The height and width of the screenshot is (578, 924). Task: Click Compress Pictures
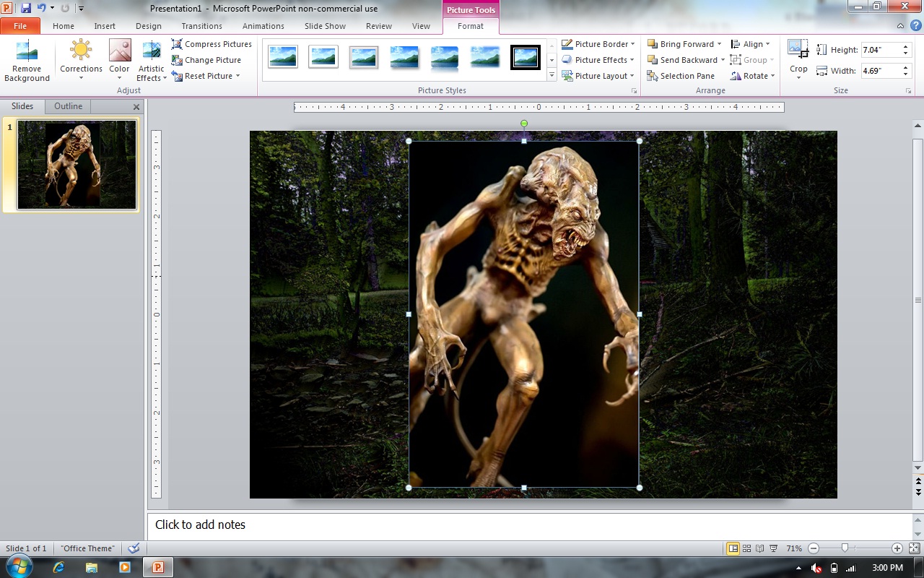tap(212, 44)
